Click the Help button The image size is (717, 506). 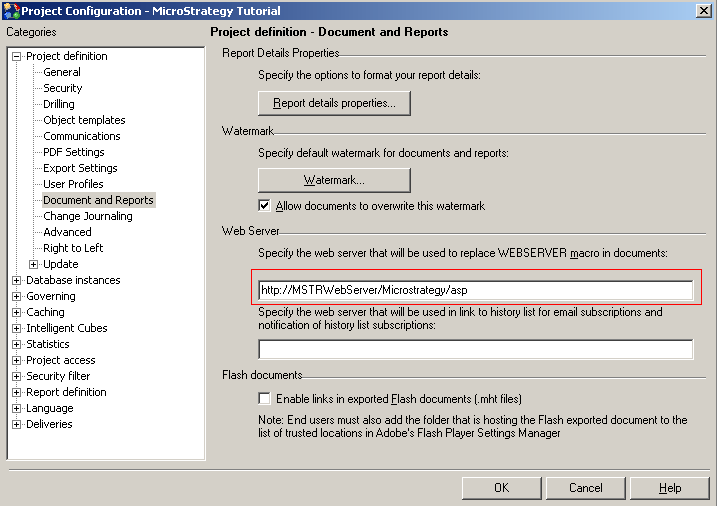(670, 488)
